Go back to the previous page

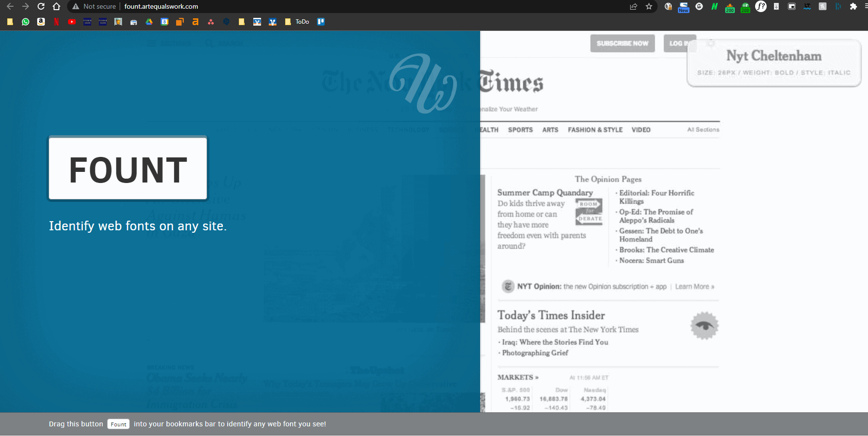tap(10, 6)
